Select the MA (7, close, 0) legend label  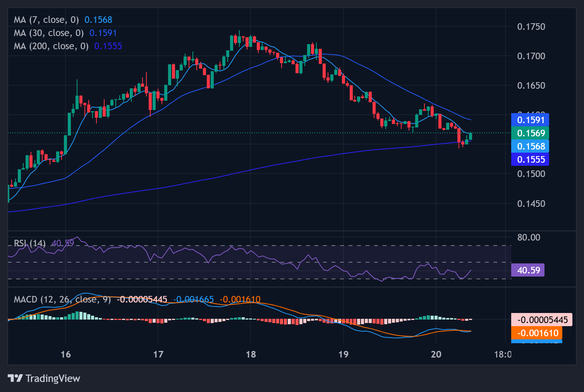(46, 20)
